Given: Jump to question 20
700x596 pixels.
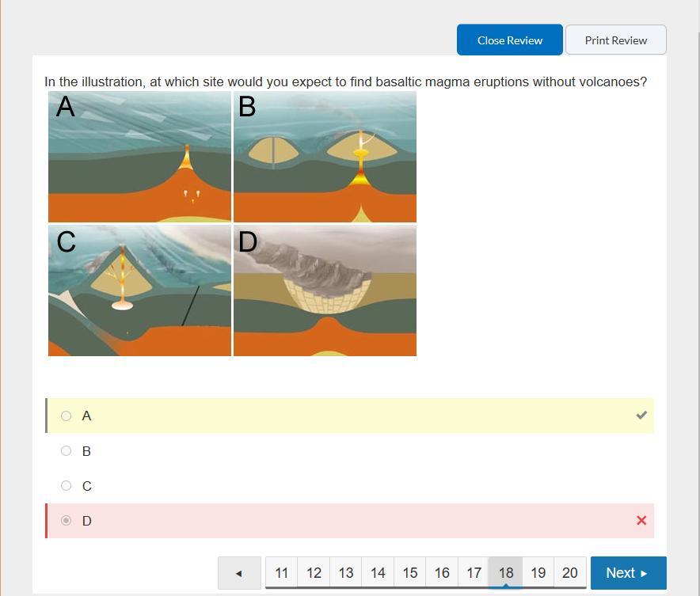Looking at the screenshot, I should [570, 572].
